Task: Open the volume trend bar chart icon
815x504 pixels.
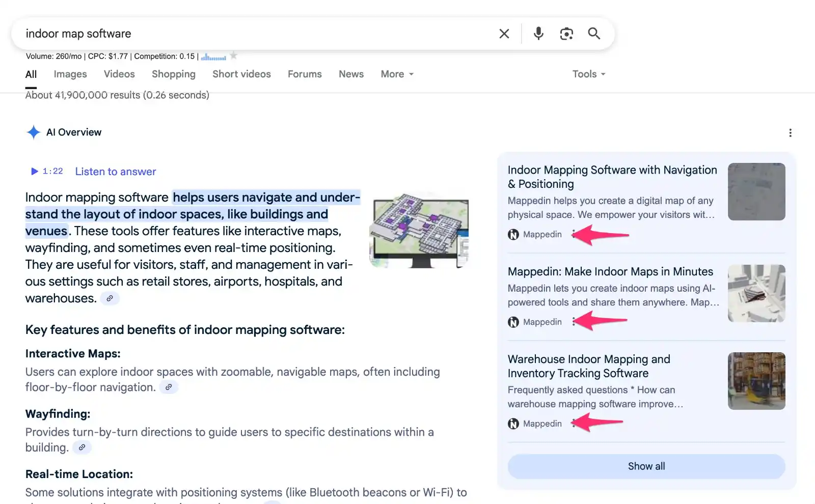Action: [213, 57]
